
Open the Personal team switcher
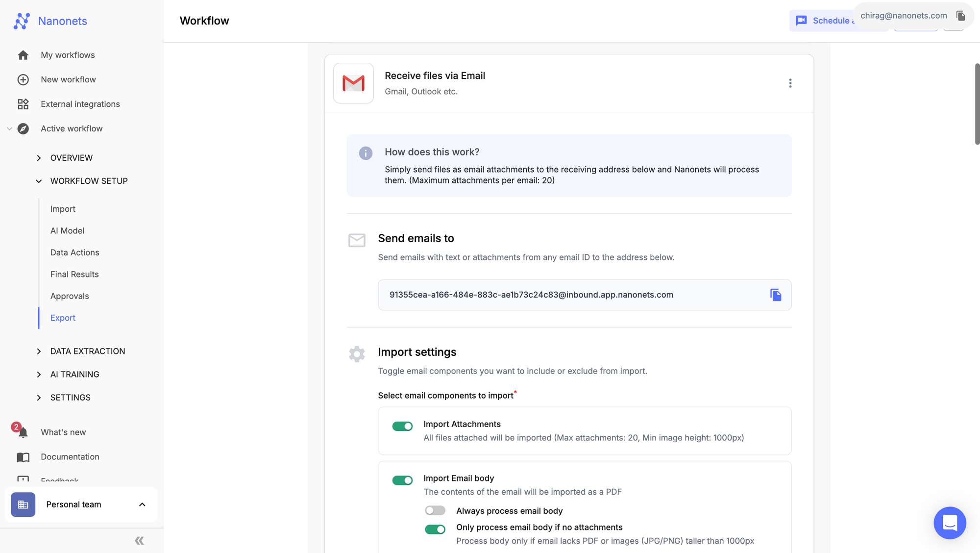coord(81,504)
